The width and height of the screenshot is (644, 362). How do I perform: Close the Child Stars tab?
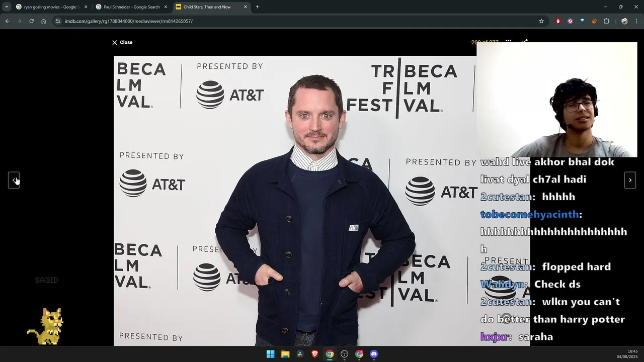[246, 7]
